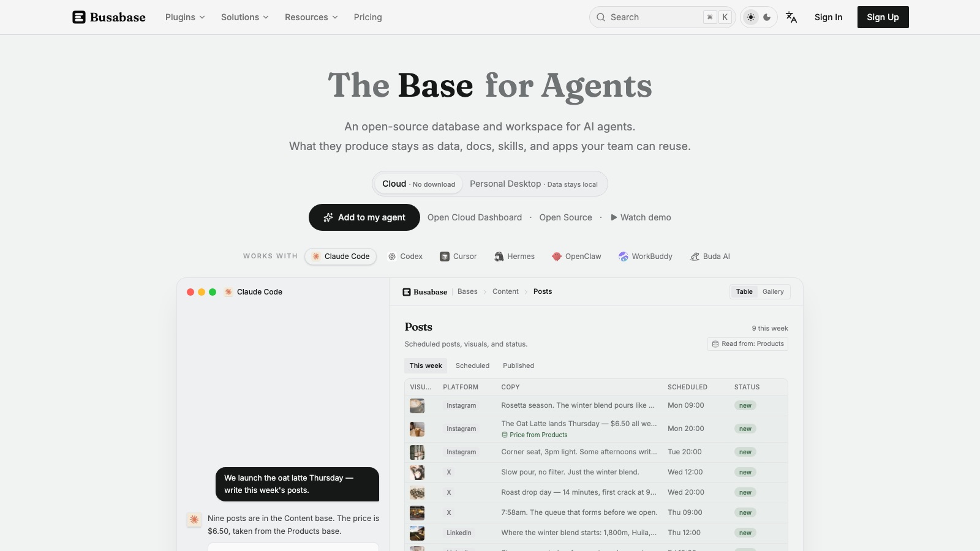This screenshot has height=551, width=980.
Task: Click Price from Products link
Action: [x=535, y=435]
